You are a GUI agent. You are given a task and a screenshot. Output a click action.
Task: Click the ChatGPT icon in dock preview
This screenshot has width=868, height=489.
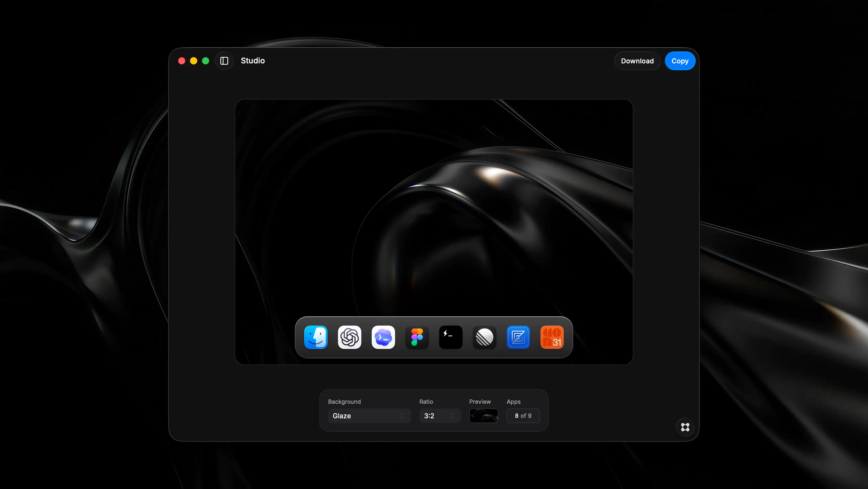pos(349,337)
